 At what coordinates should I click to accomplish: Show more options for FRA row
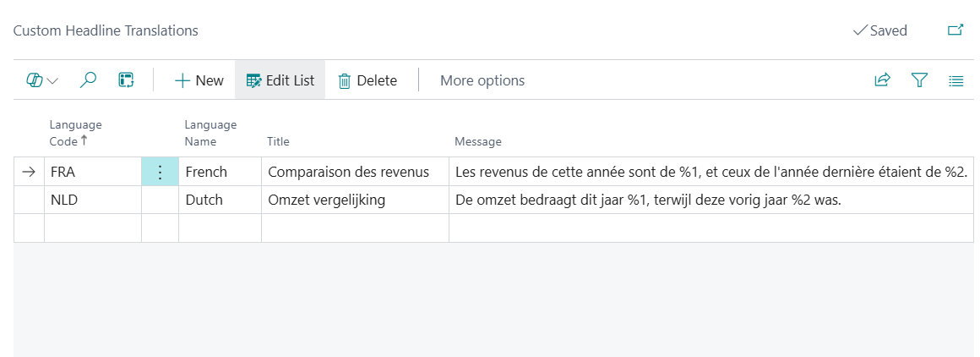click(160, 172)
